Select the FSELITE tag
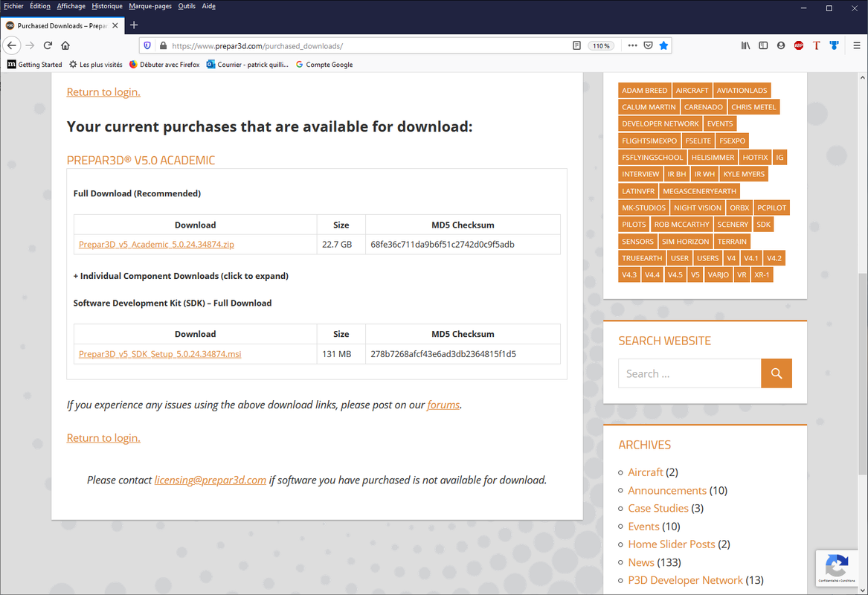Image resolution: width=868 pixels, height=595 pixels. click(x=698, y=141)
